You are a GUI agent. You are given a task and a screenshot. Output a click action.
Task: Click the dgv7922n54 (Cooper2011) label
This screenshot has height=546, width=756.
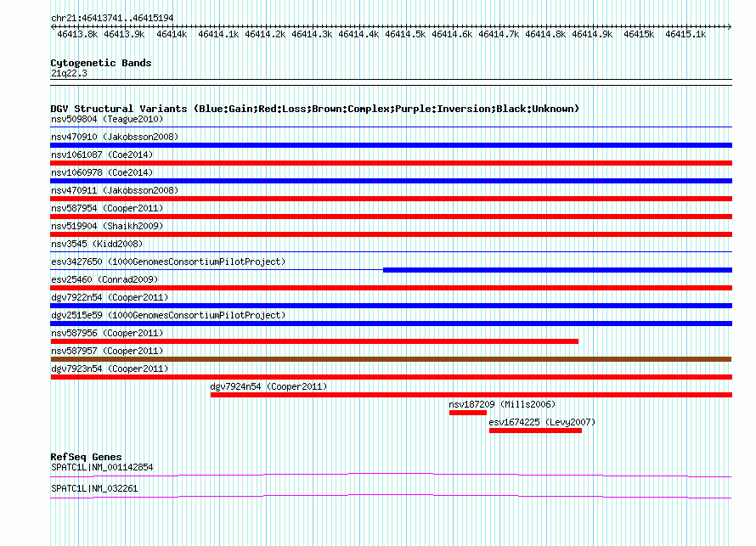point(110,297)
